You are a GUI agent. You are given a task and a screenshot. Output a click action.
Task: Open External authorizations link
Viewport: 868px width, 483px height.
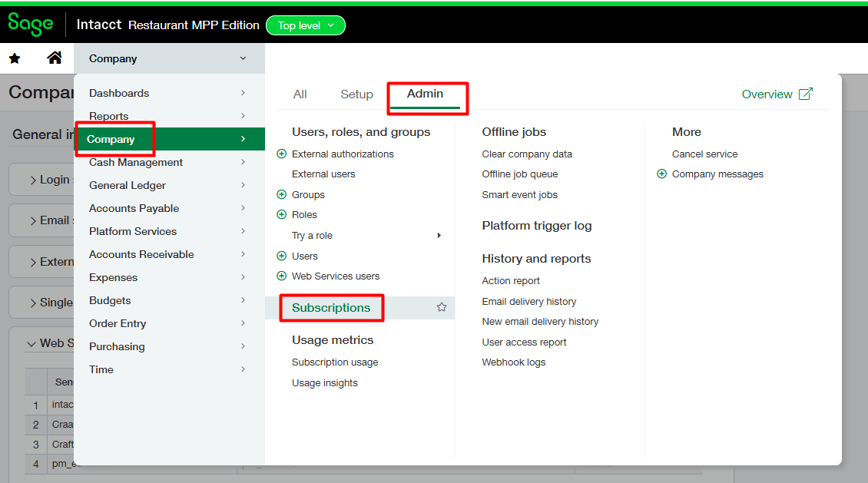click(343, 154)
